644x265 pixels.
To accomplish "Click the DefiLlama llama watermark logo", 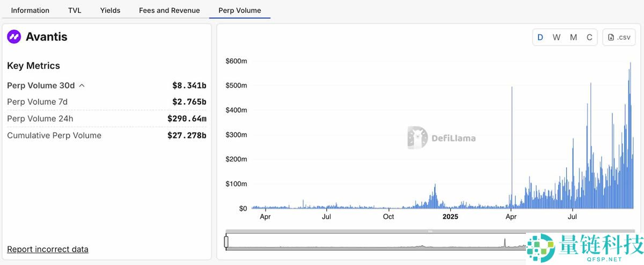I will coord(418,137).
